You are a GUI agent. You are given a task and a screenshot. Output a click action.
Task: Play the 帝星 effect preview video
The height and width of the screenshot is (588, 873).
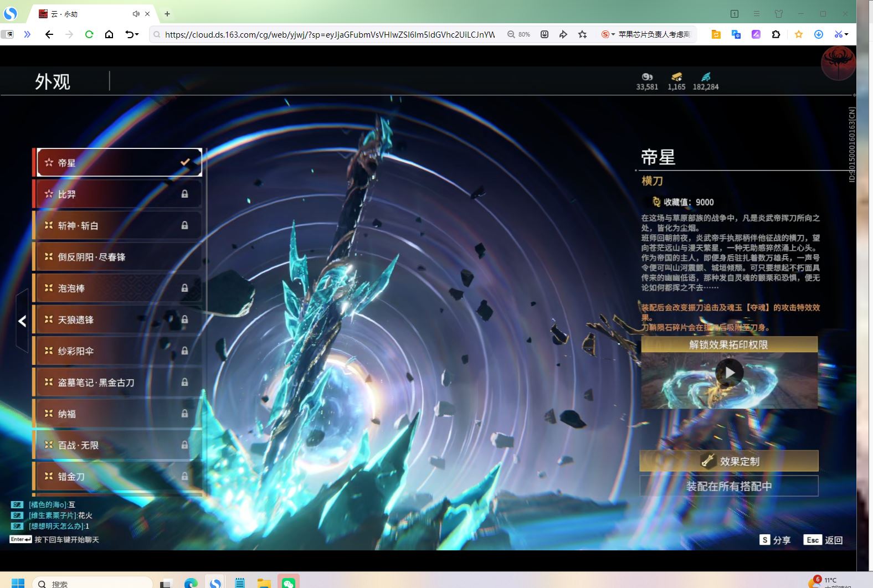[730, 373]
